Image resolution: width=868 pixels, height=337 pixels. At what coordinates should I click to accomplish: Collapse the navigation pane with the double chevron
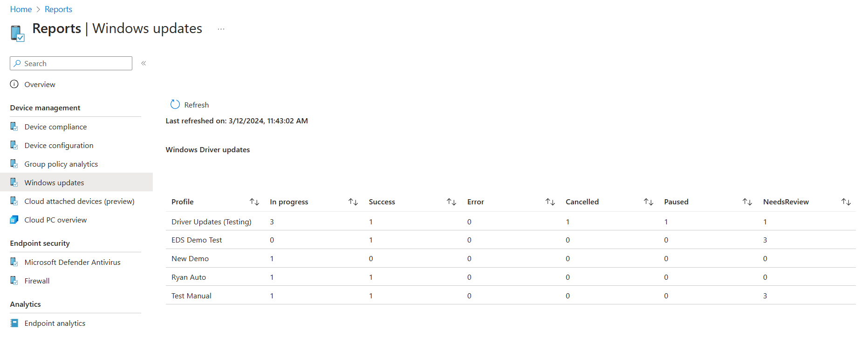(144, 63)
